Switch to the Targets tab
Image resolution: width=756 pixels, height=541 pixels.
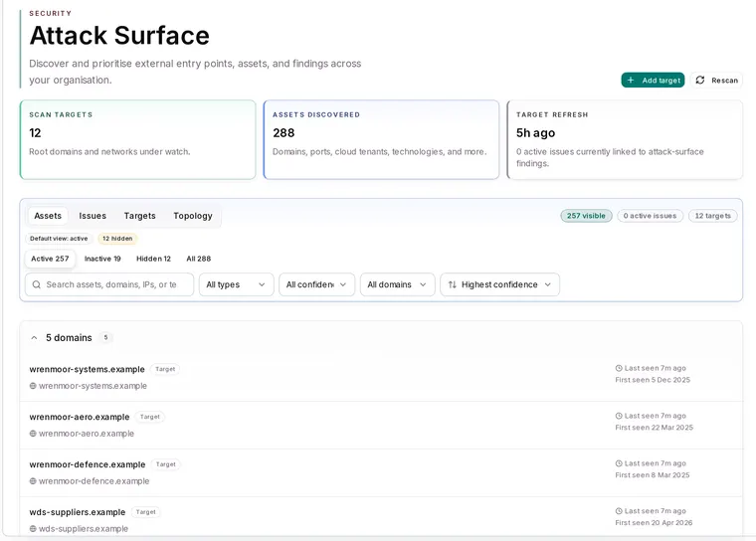pos(140,216)
